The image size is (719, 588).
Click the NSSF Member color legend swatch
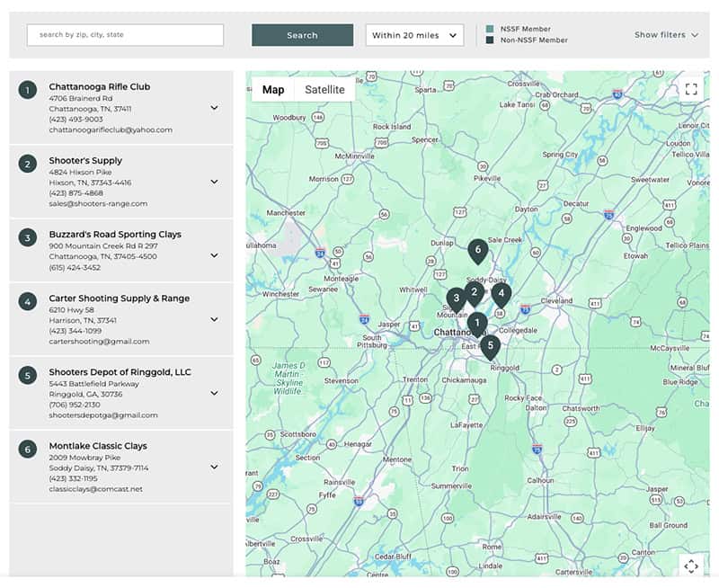490,29
